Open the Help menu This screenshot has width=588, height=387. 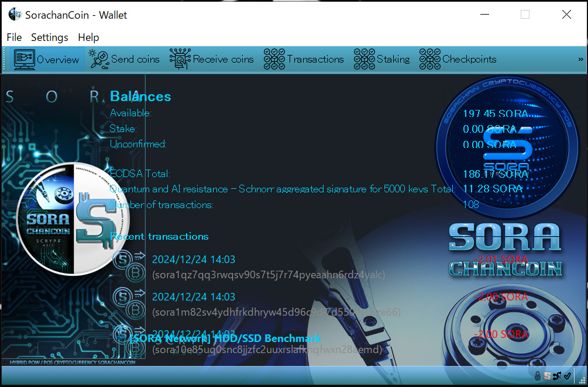(x=88, y=37)
